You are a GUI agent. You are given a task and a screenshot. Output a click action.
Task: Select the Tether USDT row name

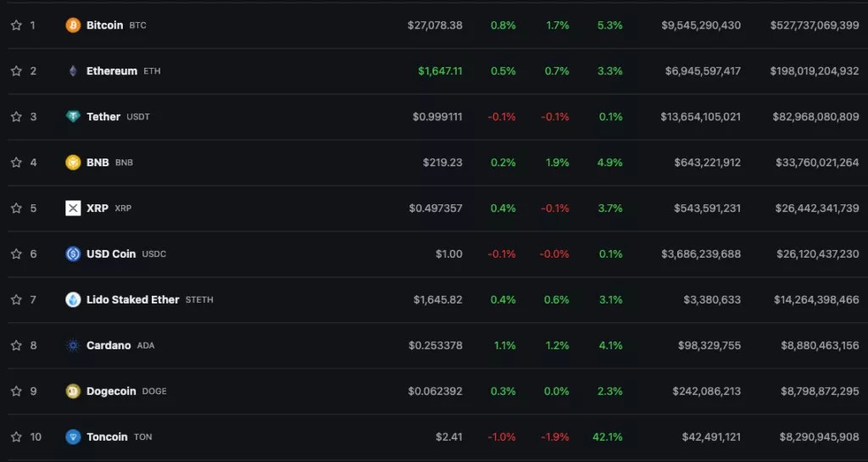[103, 117]
